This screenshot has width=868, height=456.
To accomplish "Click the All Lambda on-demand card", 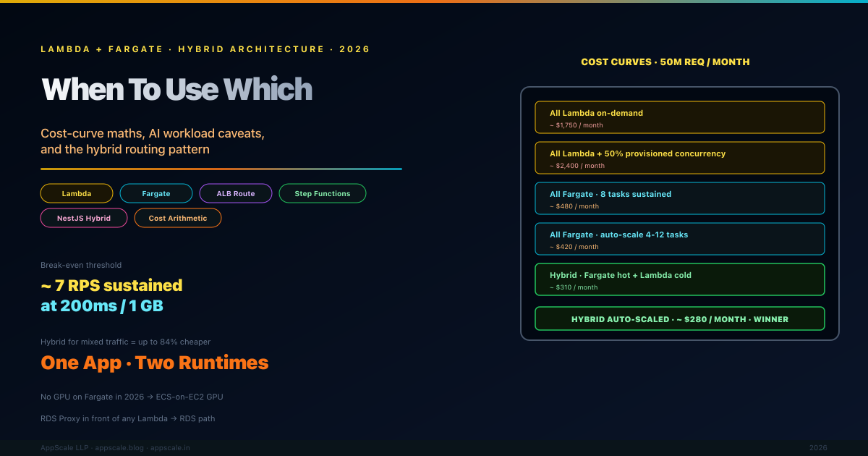I will point(679,117).
